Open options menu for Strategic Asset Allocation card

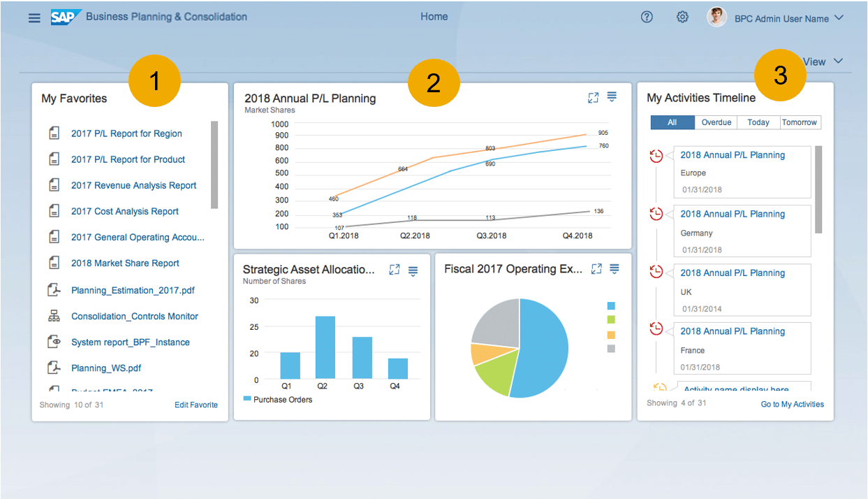[x=413, y=270]
